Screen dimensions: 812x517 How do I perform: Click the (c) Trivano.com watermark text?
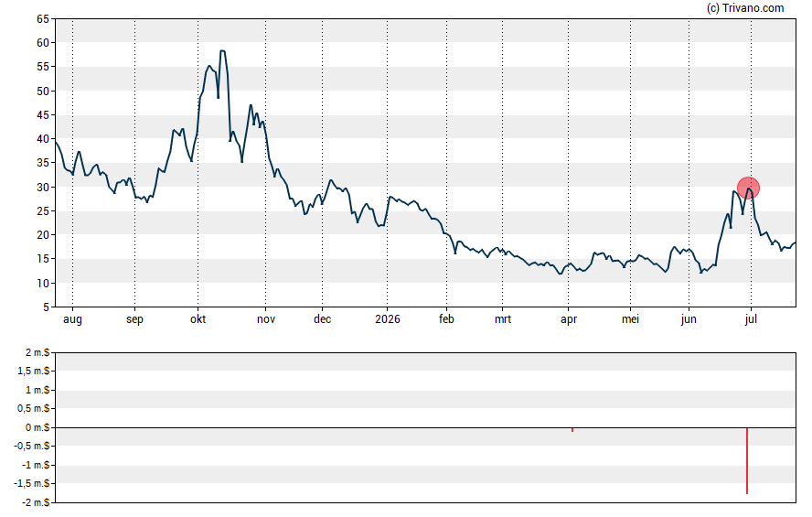(x=745, y=7)
